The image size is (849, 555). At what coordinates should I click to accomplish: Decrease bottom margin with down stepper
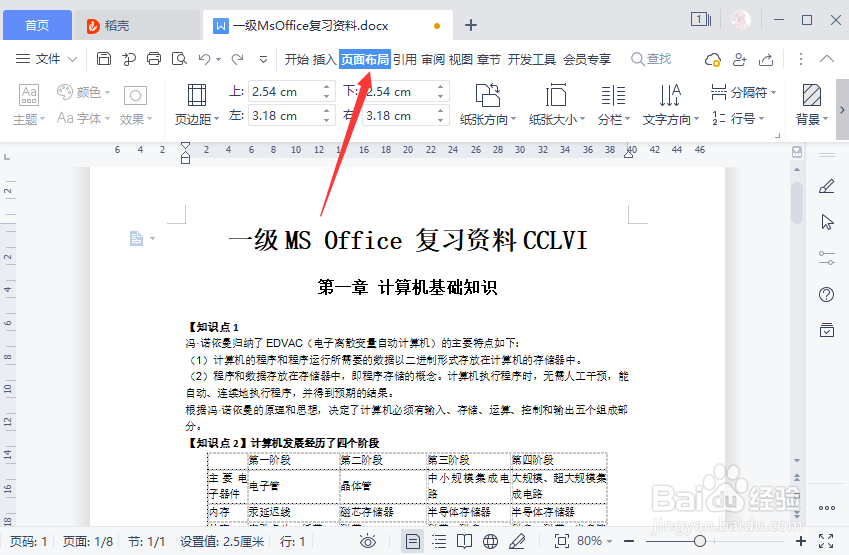click(441, 96)
